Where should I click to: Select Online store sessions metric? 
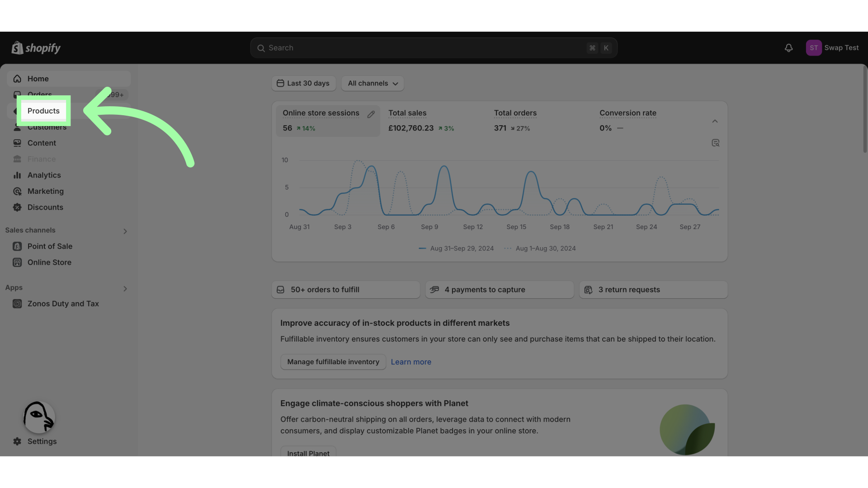pyautogui.click(x=328, y=121)
